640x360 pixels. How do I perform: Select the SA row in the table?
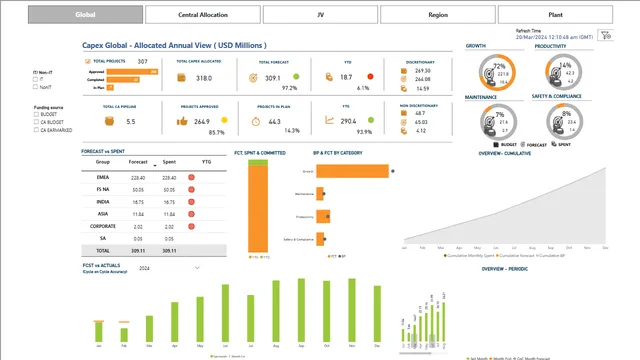pyautogui.click(x=154, y=239)
